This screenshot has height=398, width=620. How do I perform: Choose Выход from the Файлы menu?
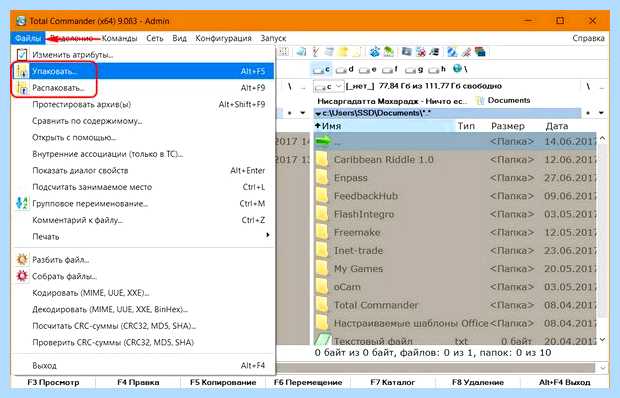[144, 366]
